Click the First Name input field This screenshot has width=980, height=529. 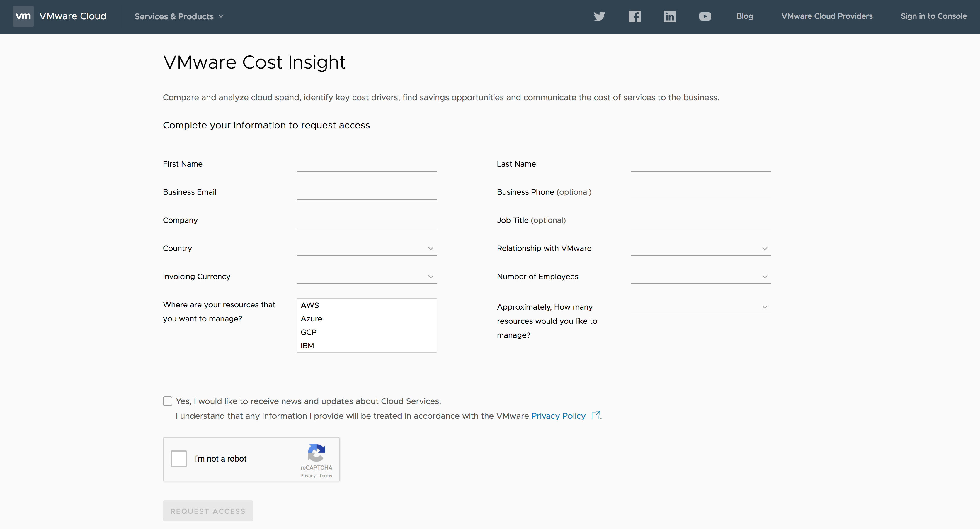point(366,165)
